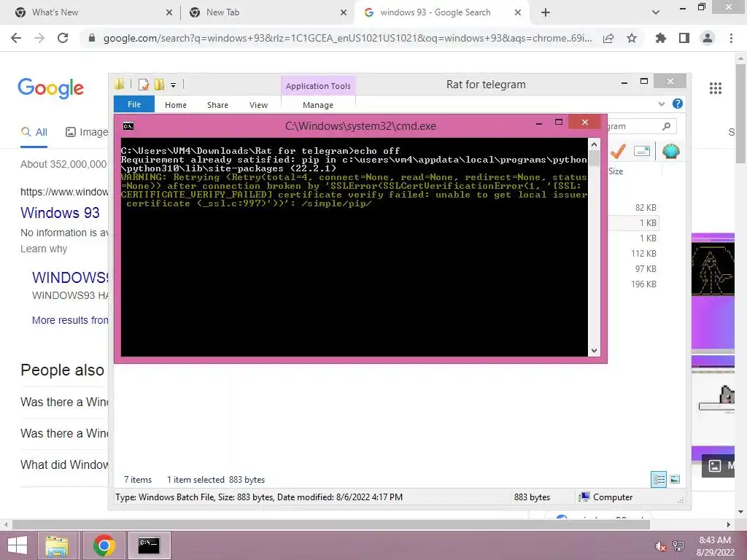Close the windows 93 Google Search tab
This screenshot has width=747, height=560.
coord(518,12)
